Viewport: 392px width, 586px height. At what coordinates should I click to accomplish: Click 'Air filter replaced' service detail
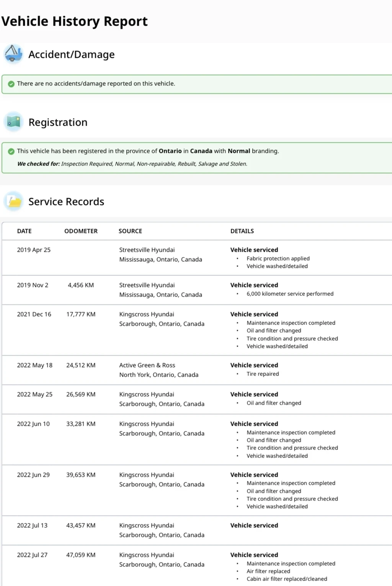point(268,571)
